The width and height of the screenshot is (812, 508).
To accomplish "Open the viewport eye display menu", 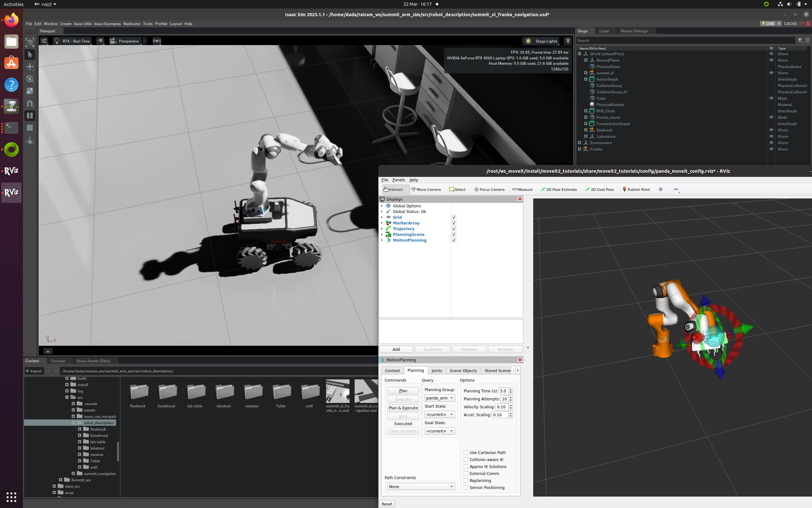I will coord(100,41).
